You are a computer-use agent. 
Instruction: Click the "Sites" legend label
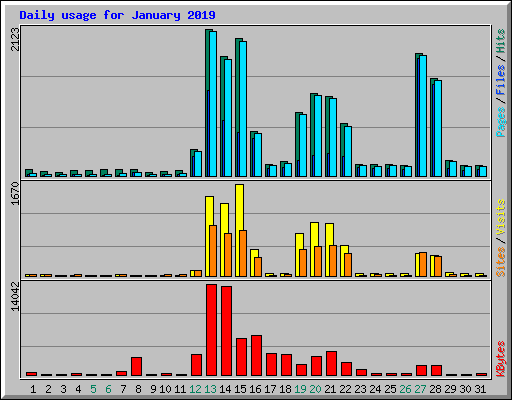tap(500, 262)
